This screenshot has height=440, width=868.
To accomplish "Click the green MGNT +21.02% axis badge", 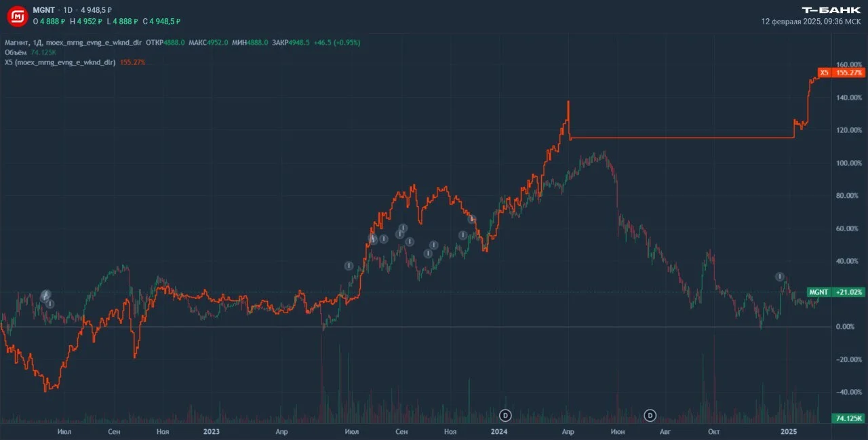I will (835, 292).
